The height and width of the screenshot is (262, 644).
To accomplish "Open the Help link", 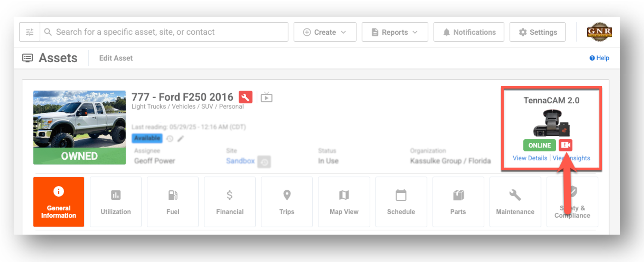I will pyautogui.click(x=599, y=58).
